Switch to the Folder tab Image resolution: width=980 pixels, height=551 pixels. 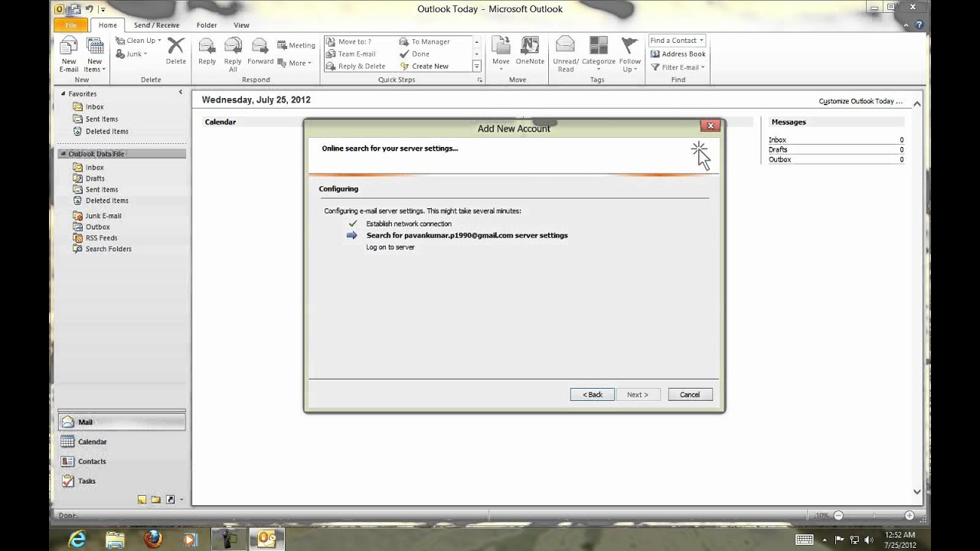coord(207,25)
